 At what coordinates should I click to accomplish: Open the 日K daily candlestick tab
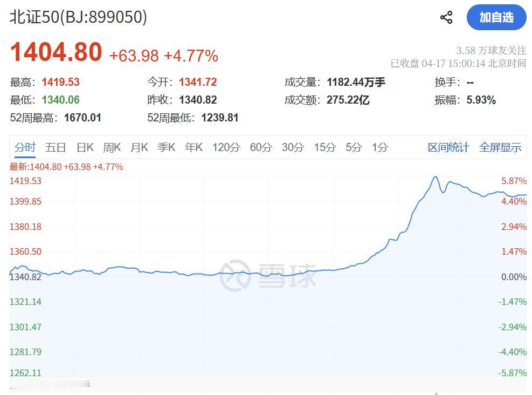pyautogui.click(x=84, y=147)
